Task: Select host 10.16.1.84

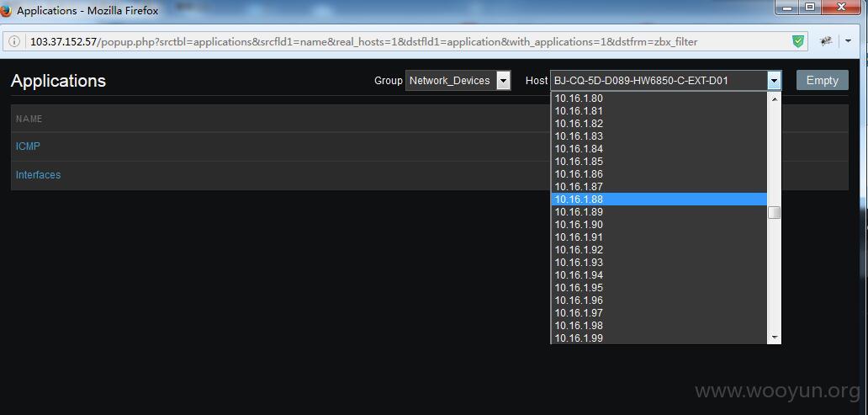Action: pyautogui.click(x=659, y=148)
